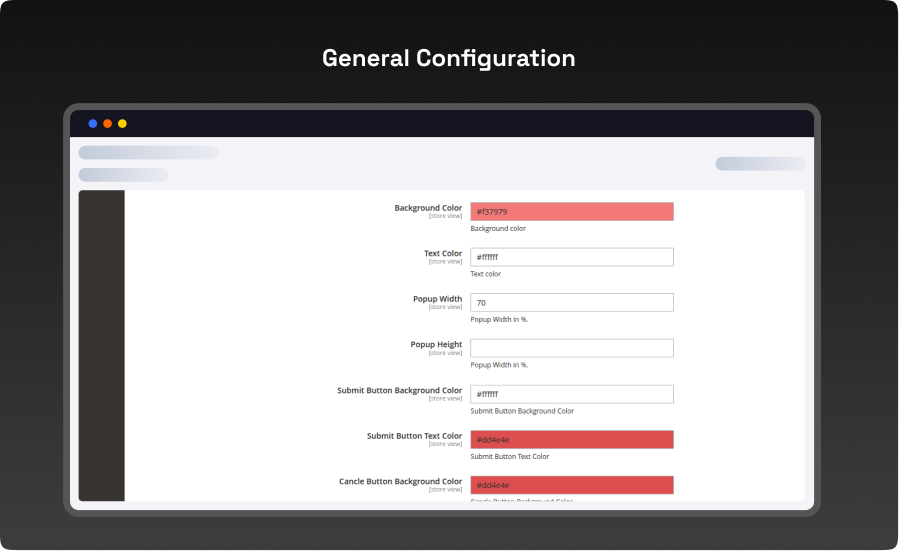Click the blue dot in window title bar
Image resolution: width=899 pixels, height=551 pixels.
tap(93, 124)
